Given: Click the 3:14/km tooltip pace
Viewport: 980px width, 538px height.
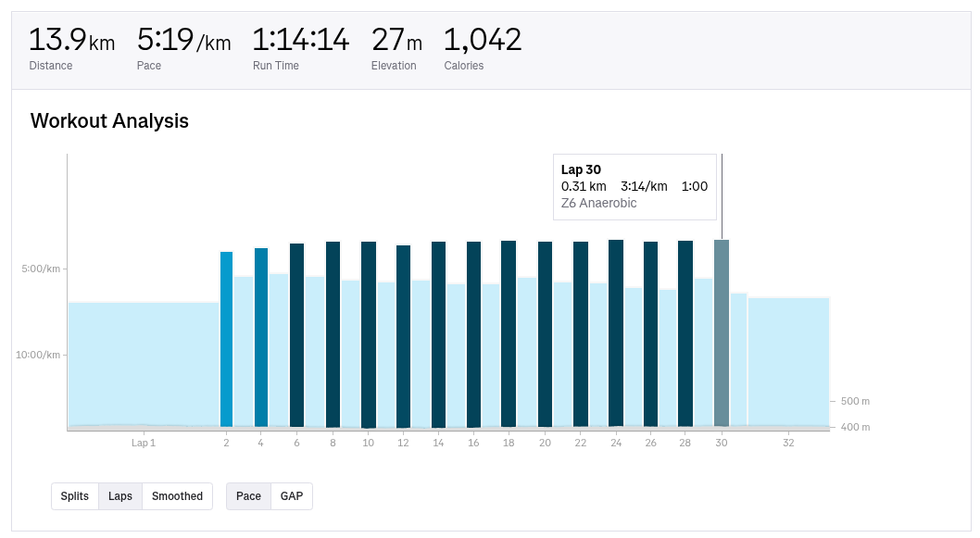Looking at the screenshot, I should (x=644, y=186).
